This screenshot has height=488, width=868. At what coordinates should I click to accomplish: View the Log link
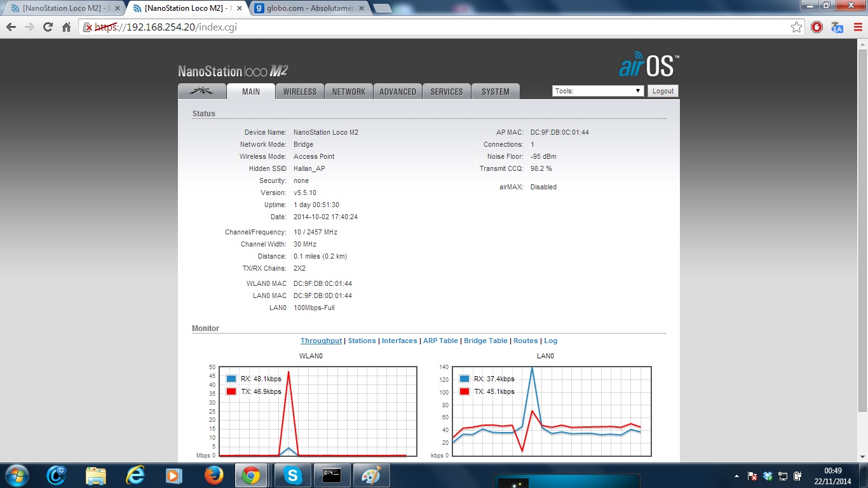(x=550, y=341)
